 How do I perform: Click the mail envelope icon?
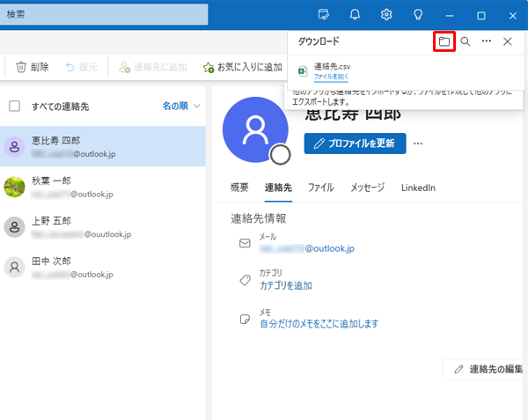(x=245, y=243)
